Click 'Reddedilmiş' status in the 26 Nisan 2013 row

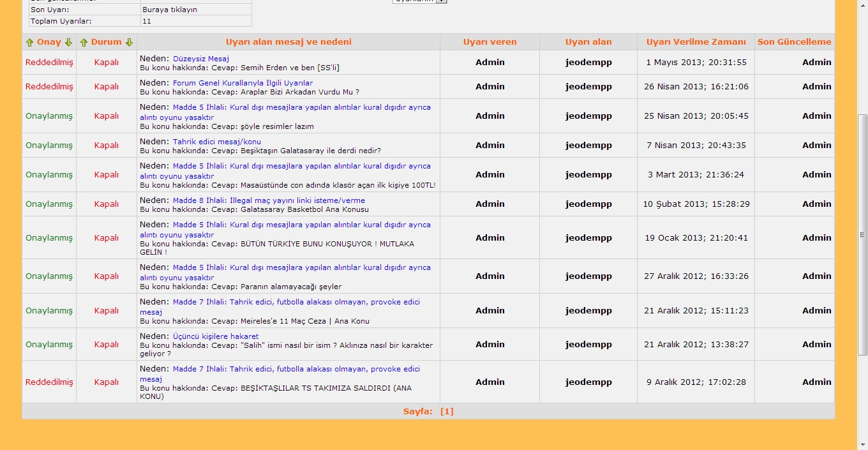point(49,87)
